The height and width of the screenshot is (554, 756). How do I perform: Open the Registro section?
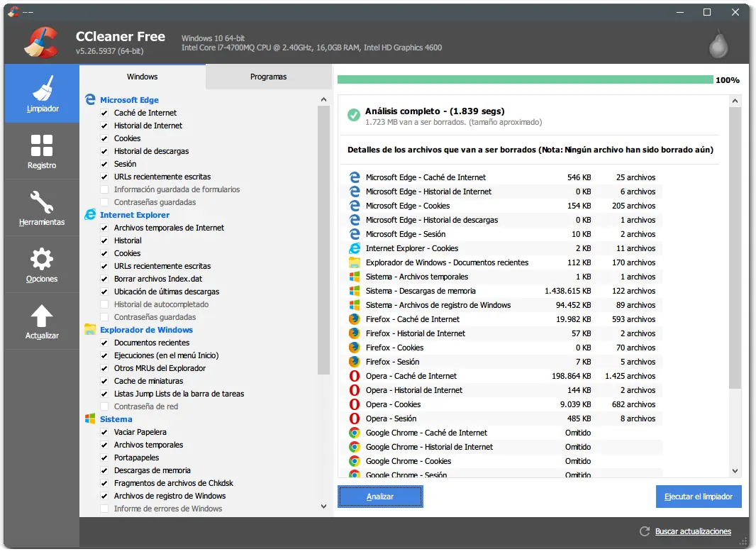[42, 151]
